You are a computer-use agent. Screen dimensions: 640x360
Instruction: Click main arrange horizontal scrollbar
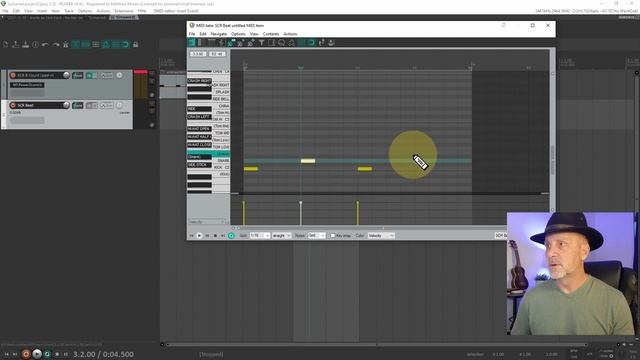378,344
